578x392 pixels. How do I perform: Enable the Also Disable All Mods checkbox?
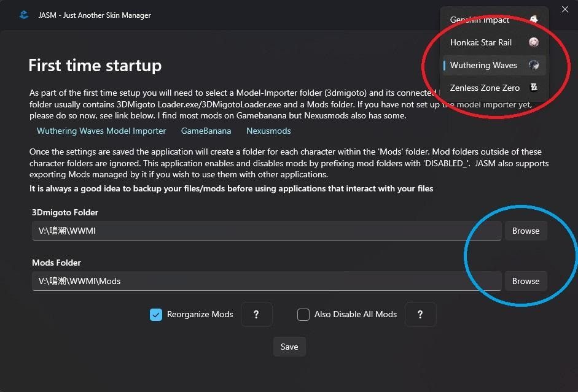point(303,315)
